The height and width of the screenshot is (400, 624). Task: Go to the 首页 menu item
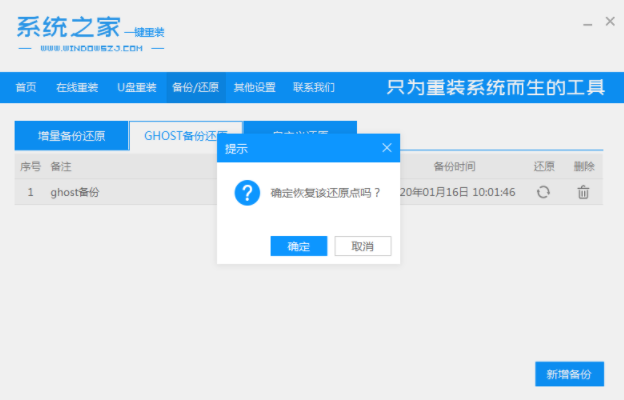[26, 87]
